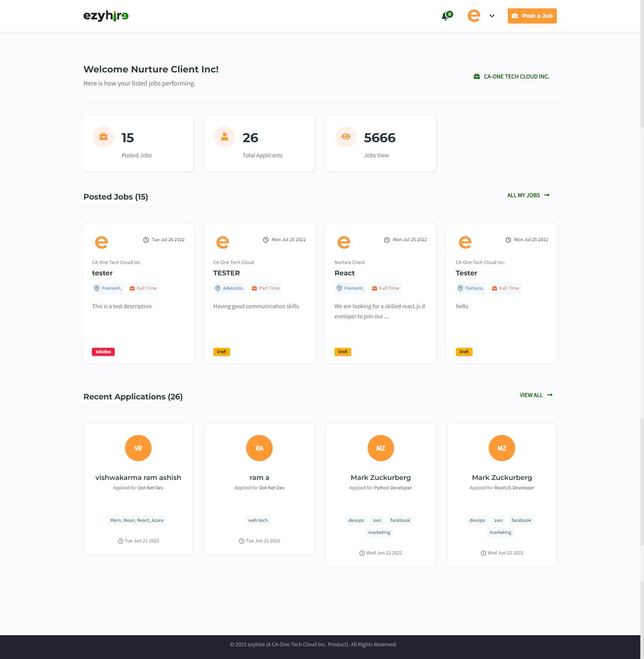Open the profile dropdown chevron in the header

click(x=492, y=16)
